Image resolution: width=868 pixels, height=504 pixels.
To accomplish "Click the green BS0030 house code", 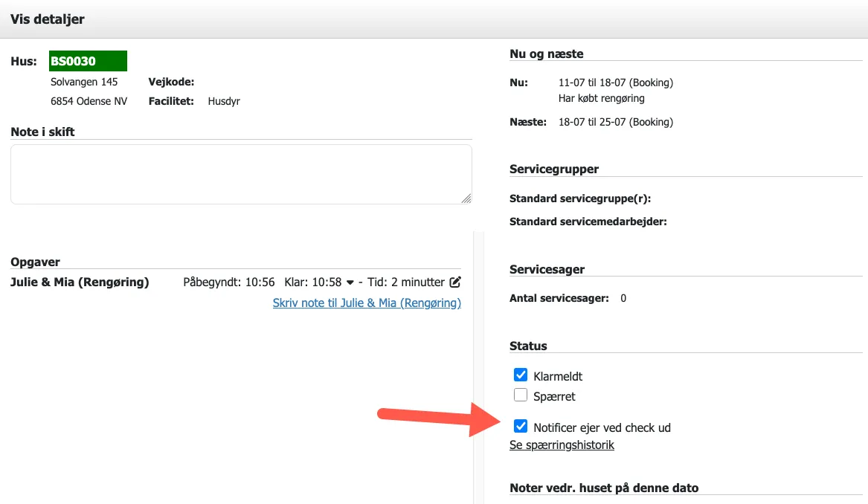I will pyautogui.click(x=88, y=61).
